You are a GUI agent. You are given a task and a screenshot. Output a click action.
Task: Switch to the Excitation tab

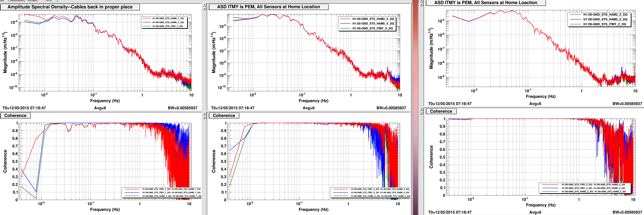[x=33, y=1]
